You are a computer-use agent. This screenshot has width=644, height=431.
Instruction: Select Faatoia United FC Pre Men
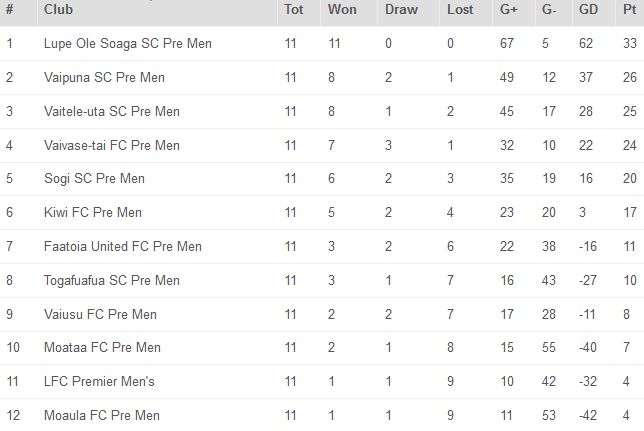(x=123, y=247)
